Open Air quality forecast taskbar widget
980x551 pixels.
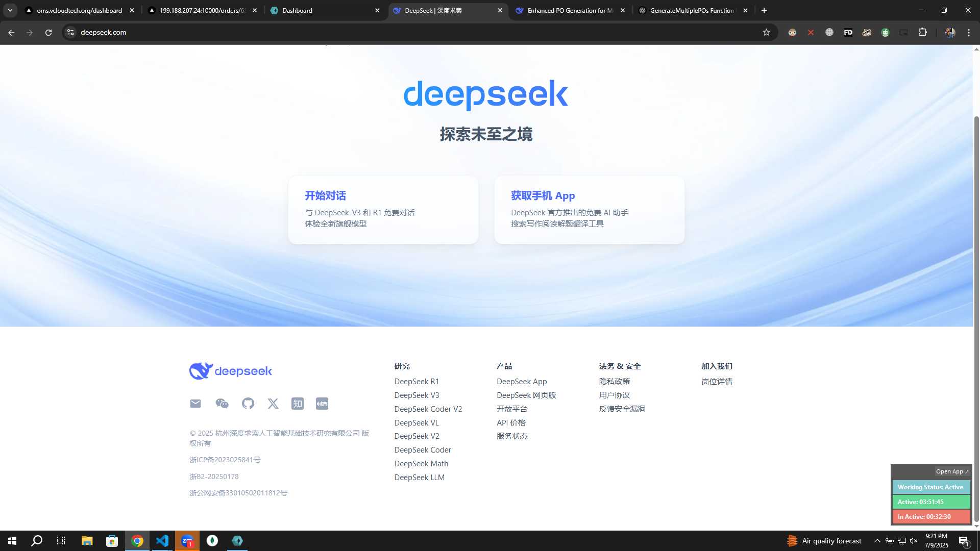(x=824, y=541)
